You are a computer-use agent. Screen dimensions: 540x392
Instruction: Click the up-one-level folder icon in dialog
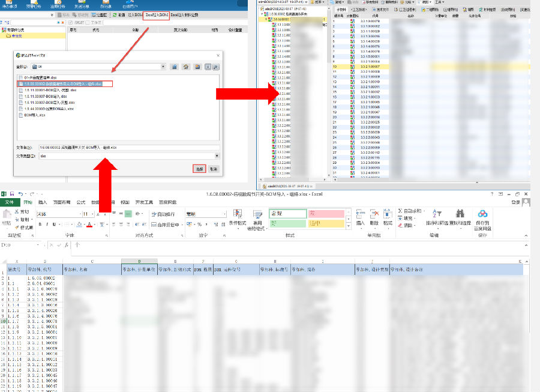pos(174,67)
